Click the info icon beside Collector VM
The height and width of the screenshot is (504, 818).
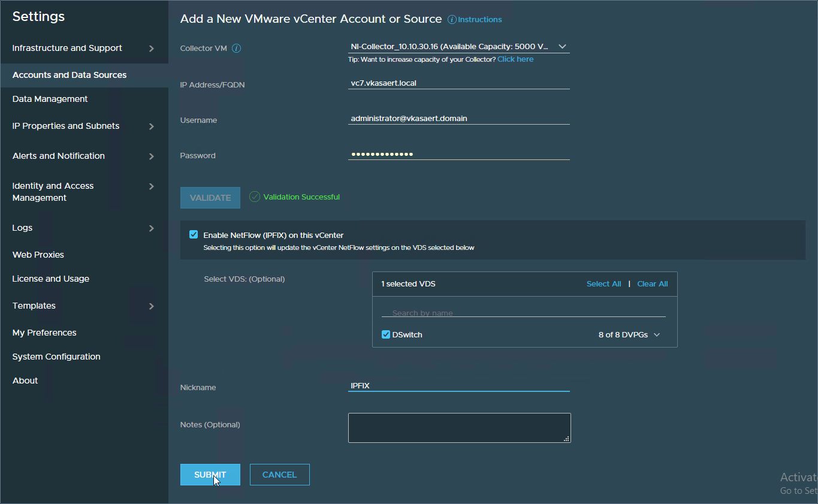236,49
